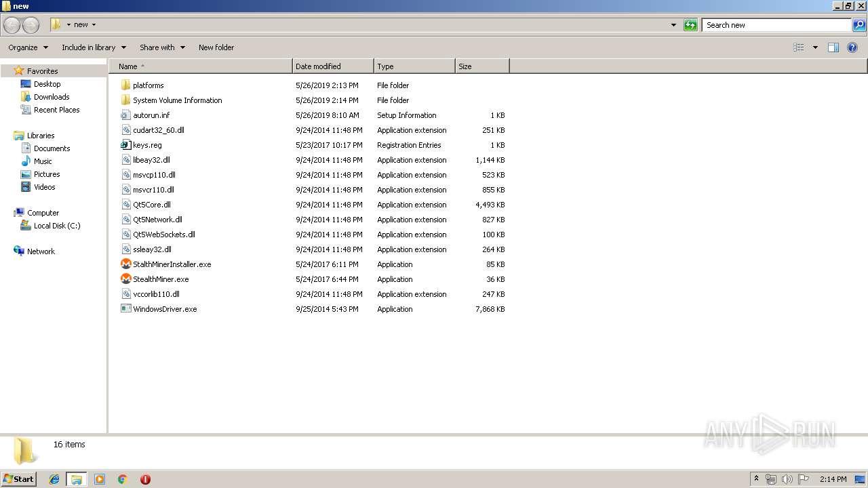Select the cudart32_60.dll file icon
Image resolution: width=868 pixels, height=488 pixels.
point(125,130)
